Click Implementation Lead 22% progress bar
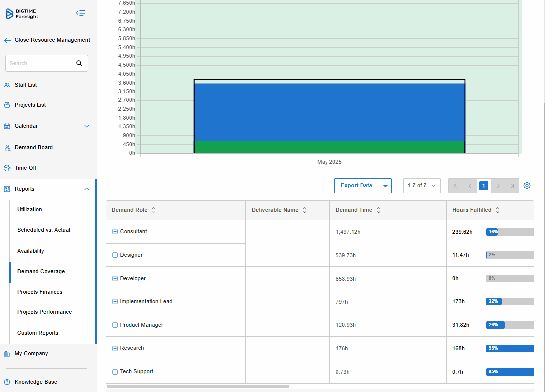Viewport: 545px width, 392px height. 510,301
